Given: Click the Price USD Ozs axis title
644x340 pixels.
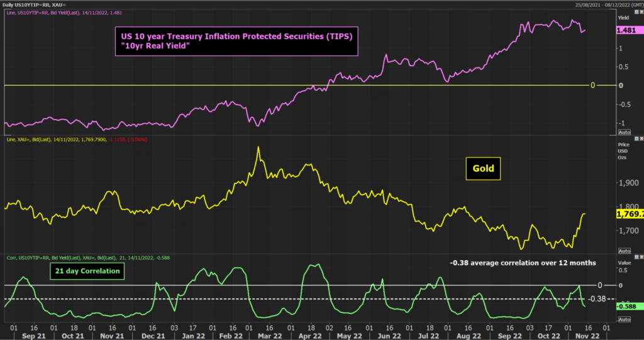Looking at the screenshot, I should 623,151.
